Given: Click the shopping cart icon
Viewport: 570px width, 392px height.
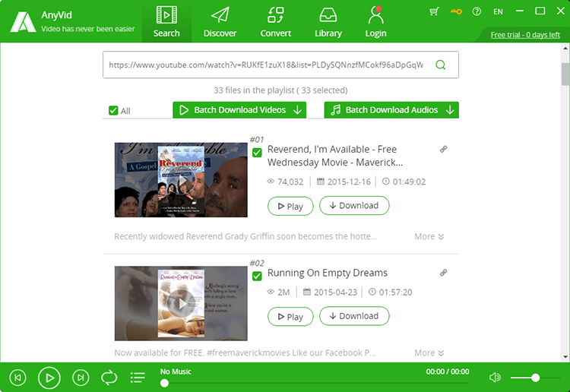Looking at the screenshot, I should click(434, 11).
